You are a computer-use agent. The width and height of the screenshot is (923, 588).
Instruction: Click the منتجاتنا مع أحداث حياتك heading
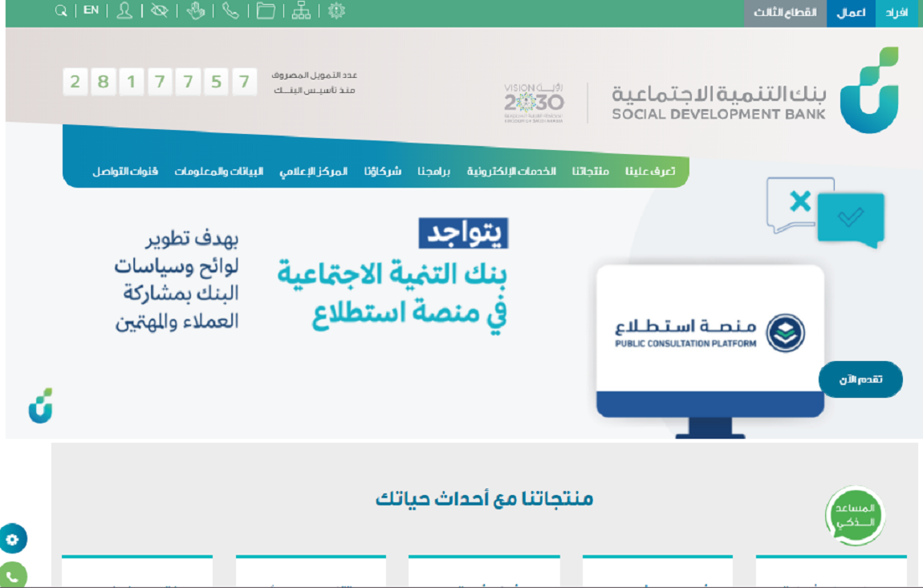(484, 498)
